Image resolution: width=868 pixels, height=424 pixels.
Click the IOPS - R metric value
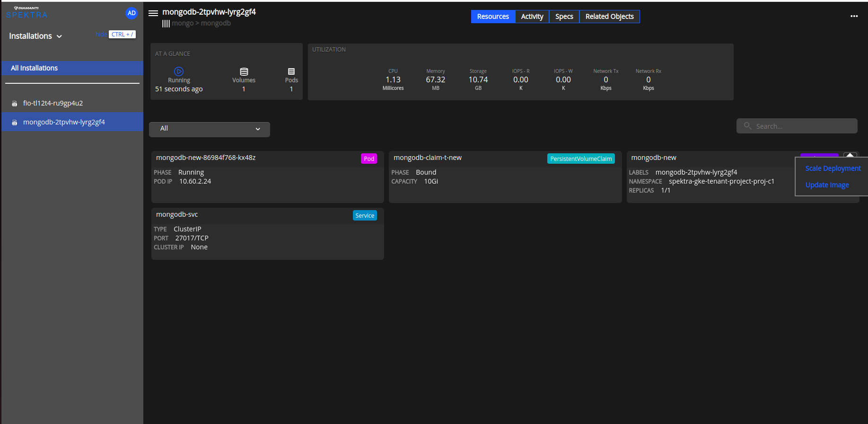click(521, 79)
